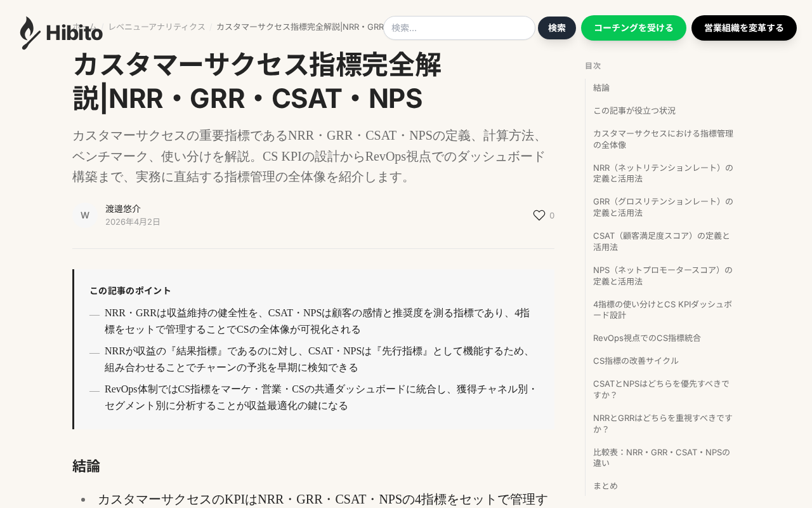Open NRRとGRRはどちらを重視すべきですか link
Screen dimensions: 812x508
click(x=664, y=424)
